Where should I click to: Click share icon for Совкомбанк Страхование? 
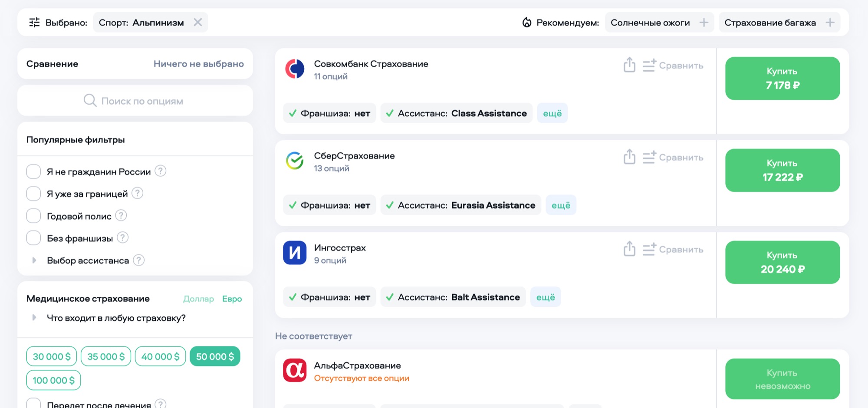click(629, 65)
